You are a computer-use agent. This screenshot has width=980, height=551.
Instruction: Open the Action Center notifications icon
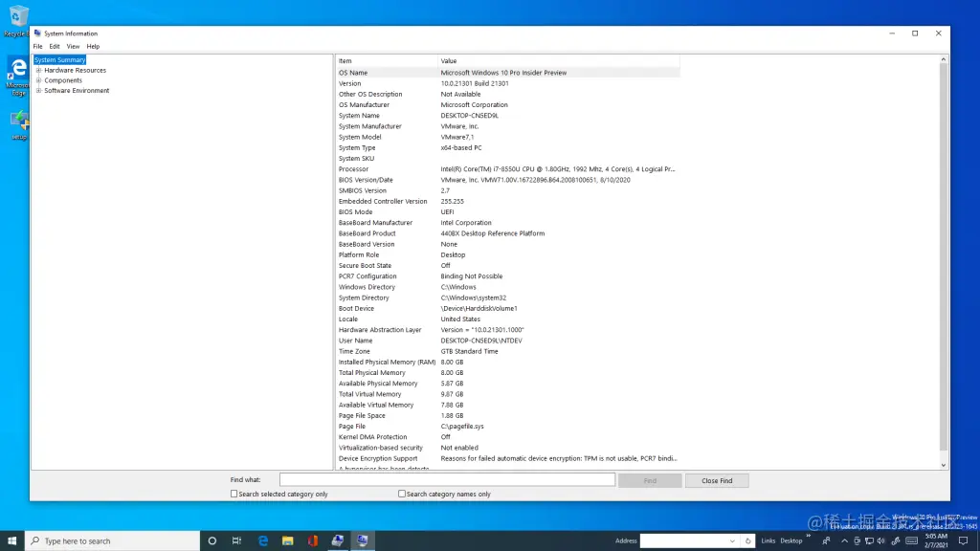click(x=964, y=541)
